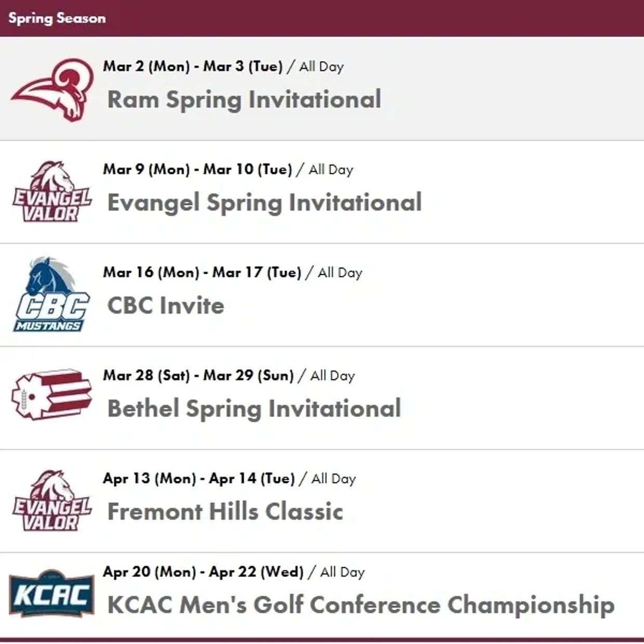Click Evangel Valor logo beside Fremont Hills Classic

(x=52, y=501)
